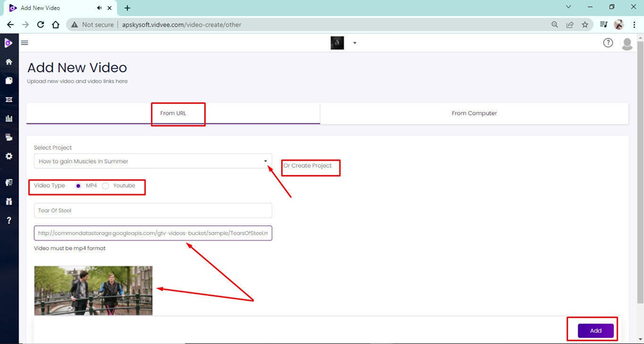The width and height of the screenshot is (644, 344).
Task: Mute the tab using the speaker icon
Action: tap(99, 8)
